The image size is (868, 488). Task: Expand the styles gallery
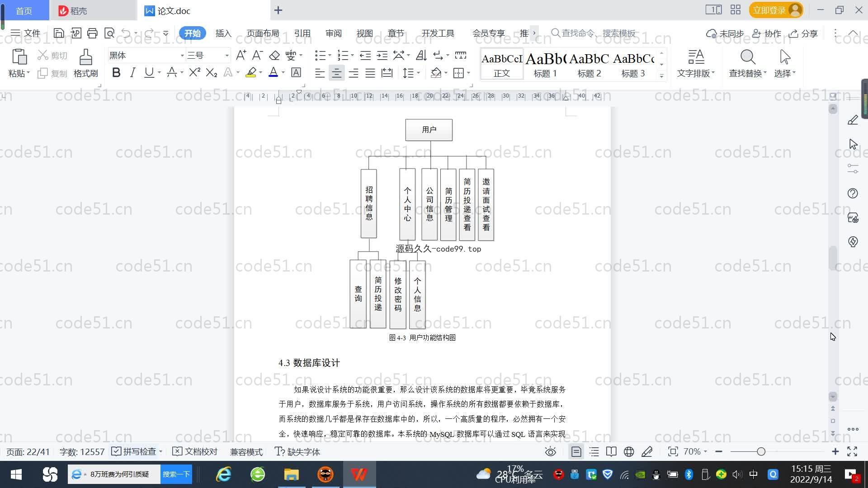click(661, 76)
